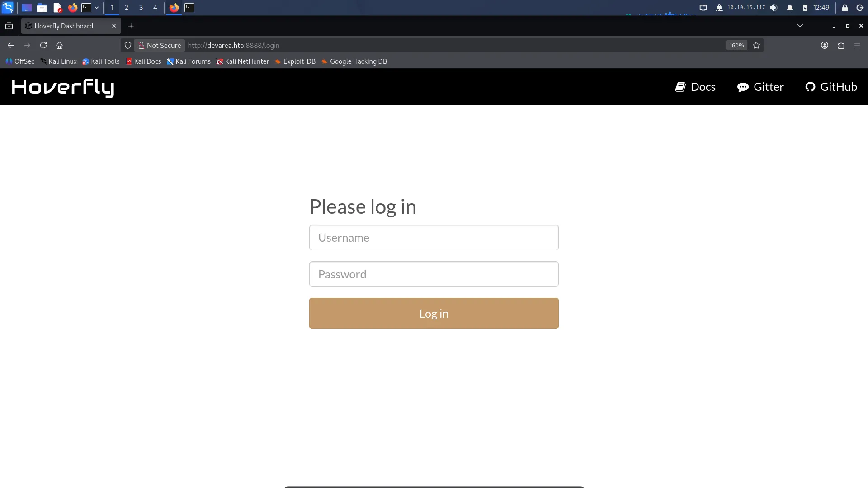The height and width of the screenshot is (488, 868).
Task: Submit the Log in button
Action: click(x=434, y=313)
